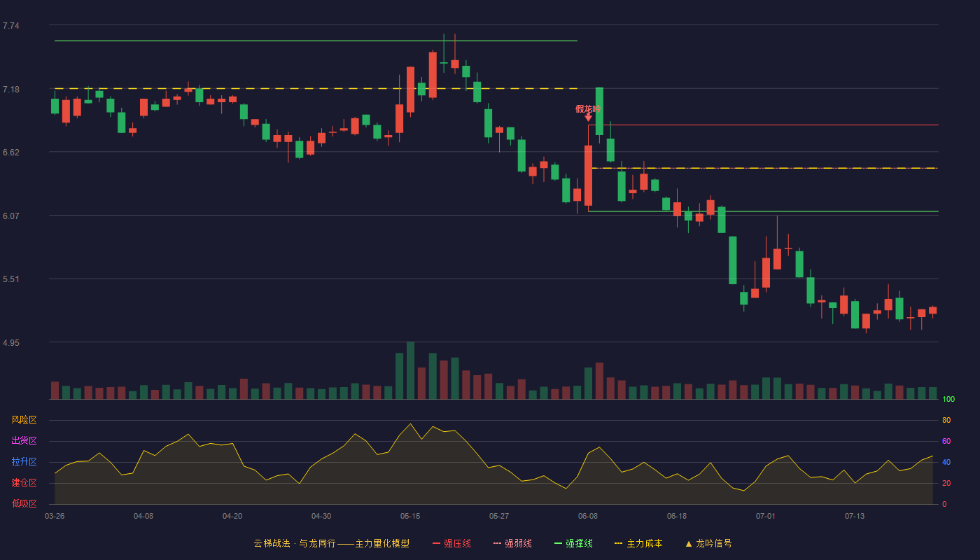Click the 风险区 zone label

[x=24, y=420]
